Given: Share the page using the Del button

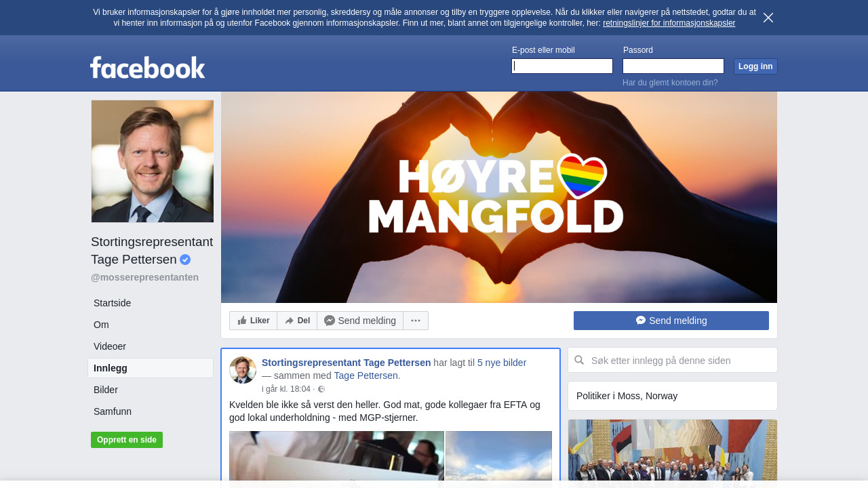Looking at the screenshot, I should click(x=297, y=321).
